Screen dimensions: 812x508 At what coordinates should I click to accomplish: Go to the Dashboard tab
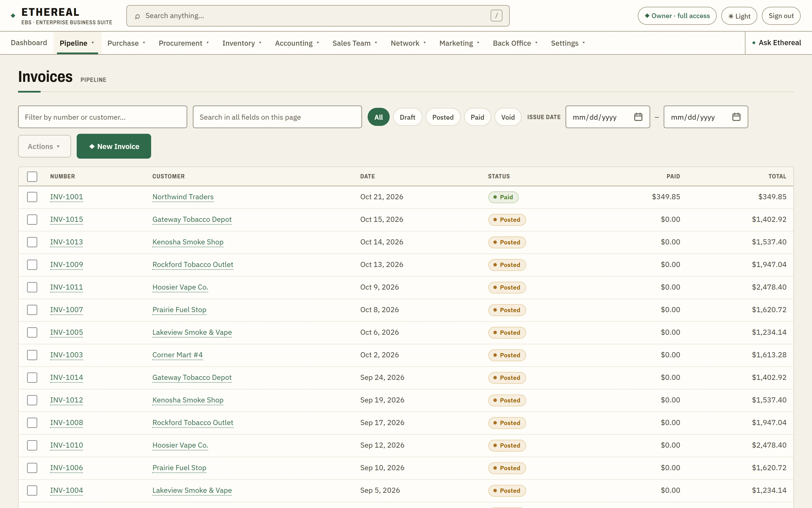point(29,43)
